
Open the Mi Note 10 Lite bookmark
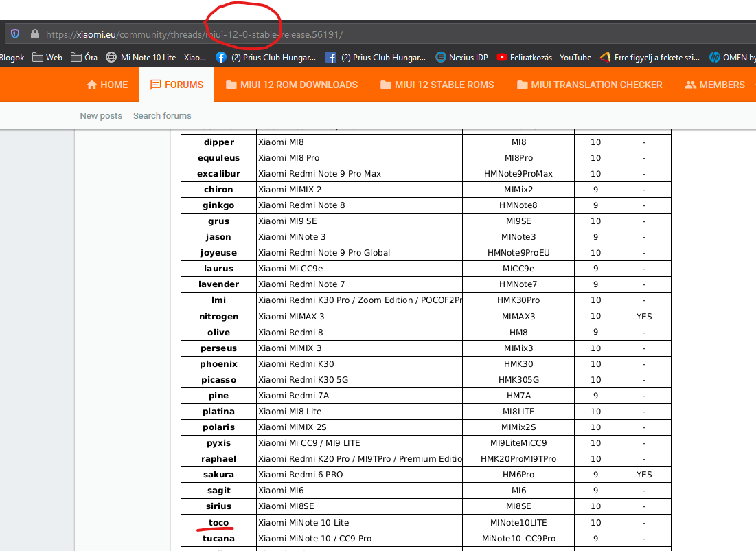click(156, 58)
